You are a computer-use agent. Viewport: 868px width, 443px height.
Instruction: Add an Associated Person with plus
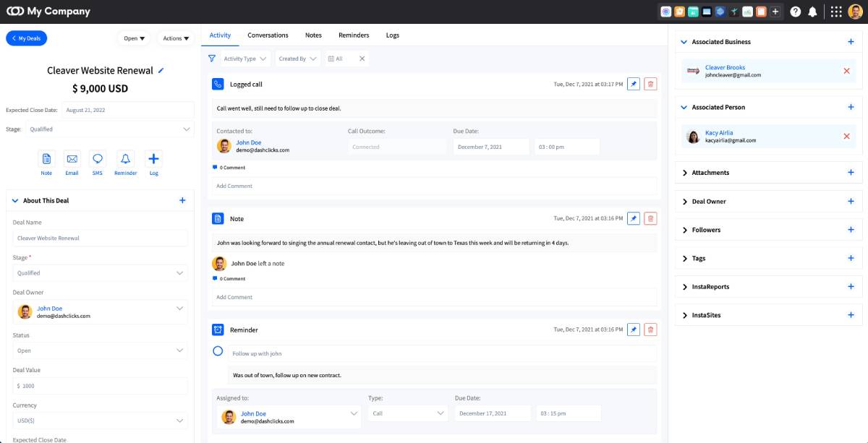tap(851, 107)
